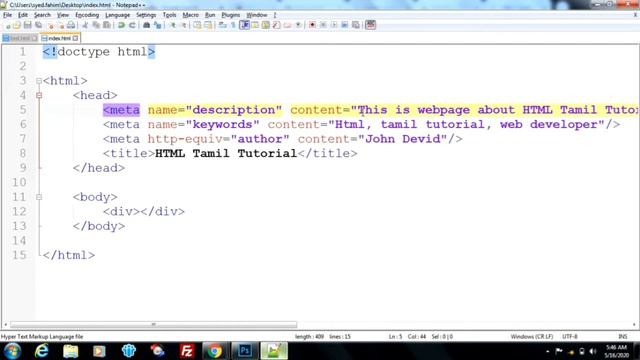Click the title text "HTML Tamil Tutorial"
Viewport: 640px width, 360px height.
(226, 153)
